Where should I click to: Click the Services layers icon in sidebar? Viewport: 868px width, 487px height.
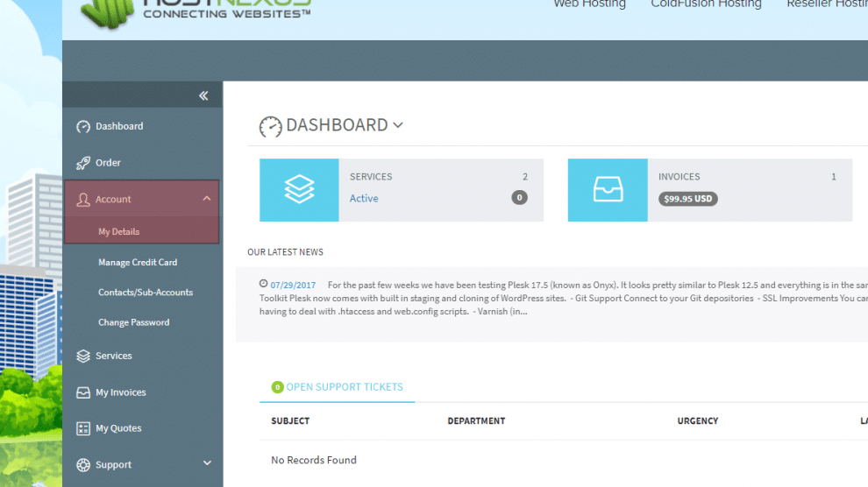83,356
